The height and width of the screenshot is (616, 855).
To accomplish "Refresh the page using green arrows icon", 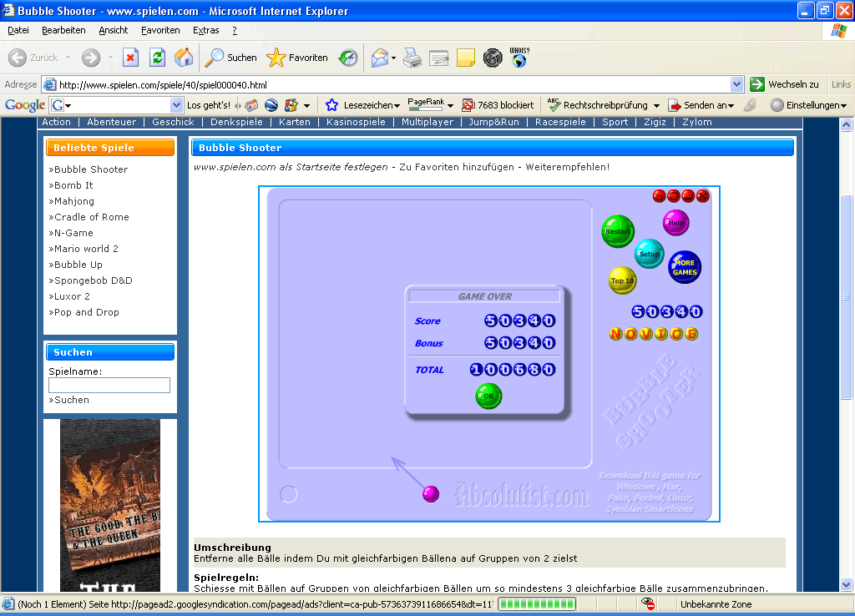I will point(158,58).
